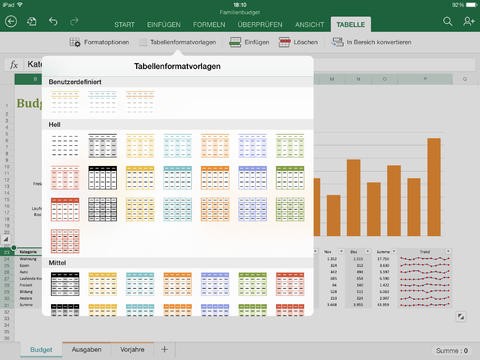Pick orange header style in Hell second row
The width and height of the screenshot is (480, 360).
[215, 178]
